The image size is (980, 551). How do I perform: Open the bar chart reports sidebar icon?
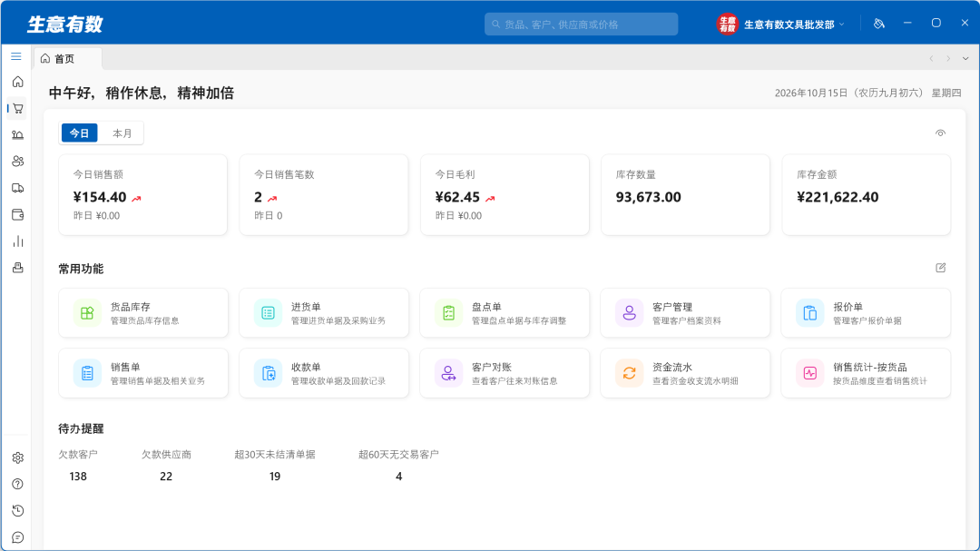[17, 241]
